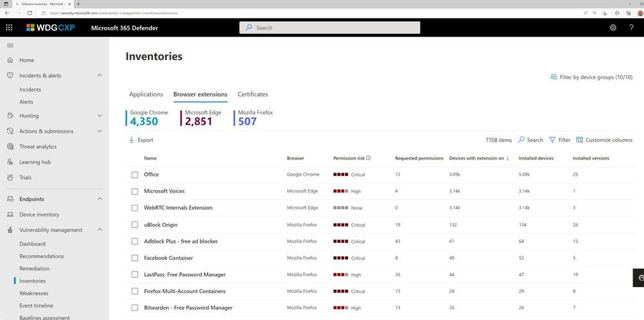Click the Hunting icon in sidebar
Image resolution: width=644 pixels, height=320 pixels.
(x=10, y=116)
